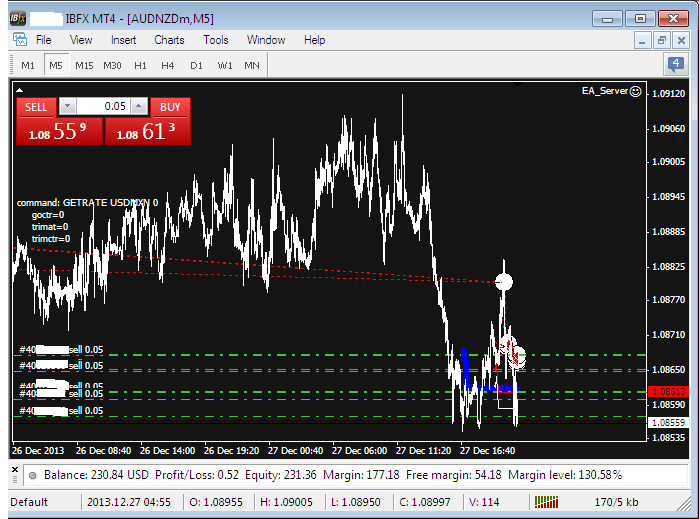
Task: Click the IBFX app icon in title bar
Action: [x=17, y=18]
